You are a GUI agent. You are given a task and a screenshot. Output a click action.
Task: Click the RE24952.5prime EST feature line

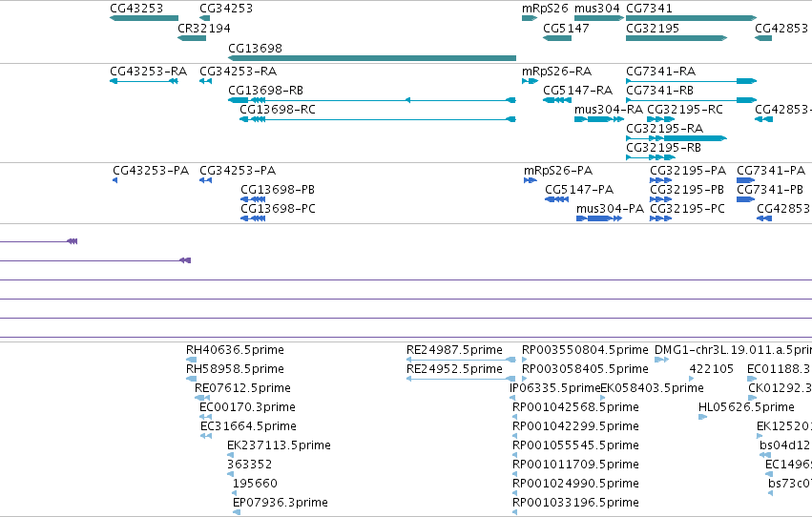[461, 379]
